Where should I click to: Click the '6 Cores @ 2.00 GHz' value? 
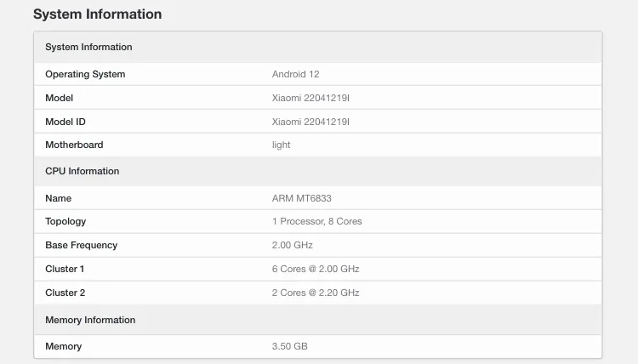315,269
